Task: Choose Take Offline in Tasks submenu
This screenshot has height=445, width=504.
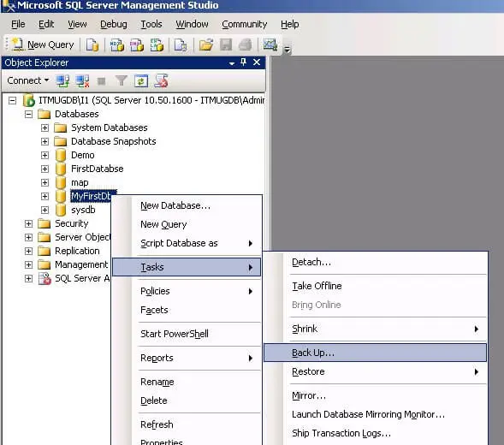Action: [x=375, y=286]
